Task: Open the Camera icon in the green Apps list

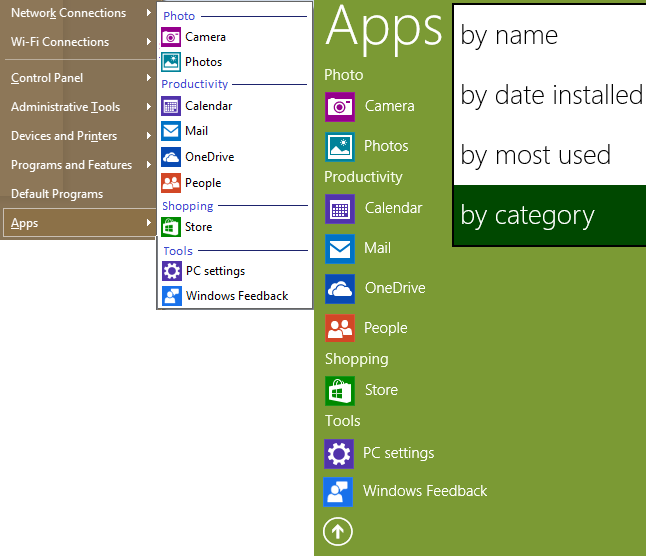Action: pos(340,106)
